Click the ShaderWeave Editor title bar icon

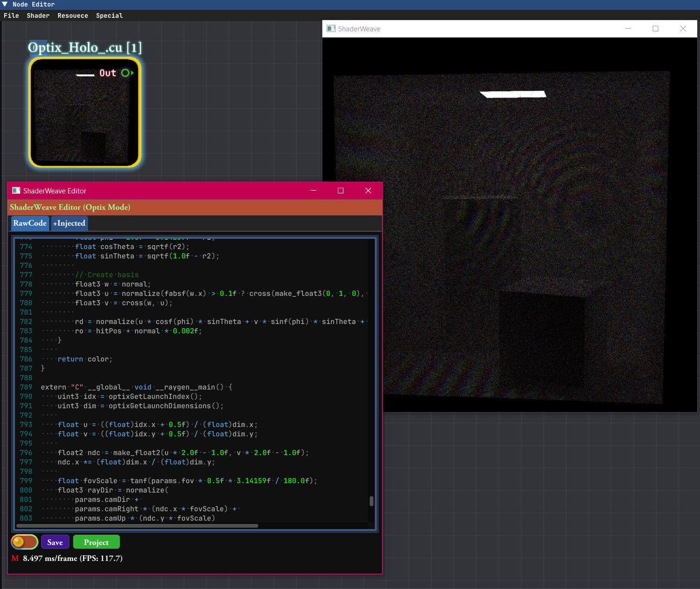(x=15, y=191)
